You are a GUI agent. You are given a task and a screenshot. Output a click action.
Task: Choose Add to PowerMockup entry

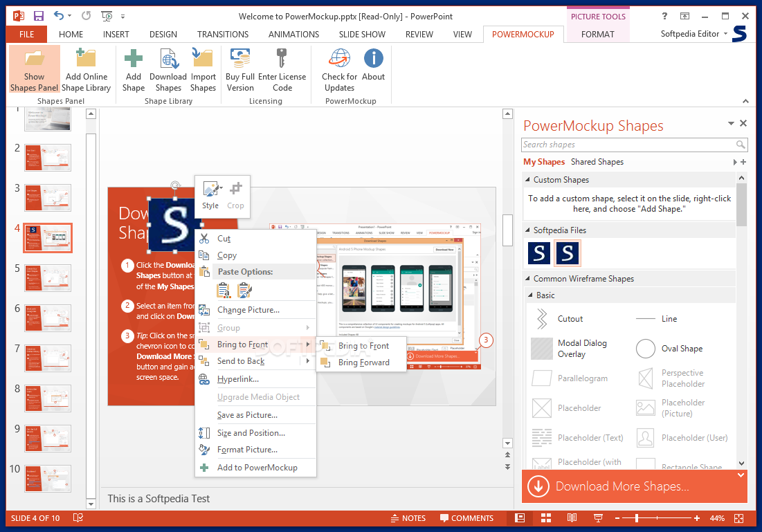[257, 468]
